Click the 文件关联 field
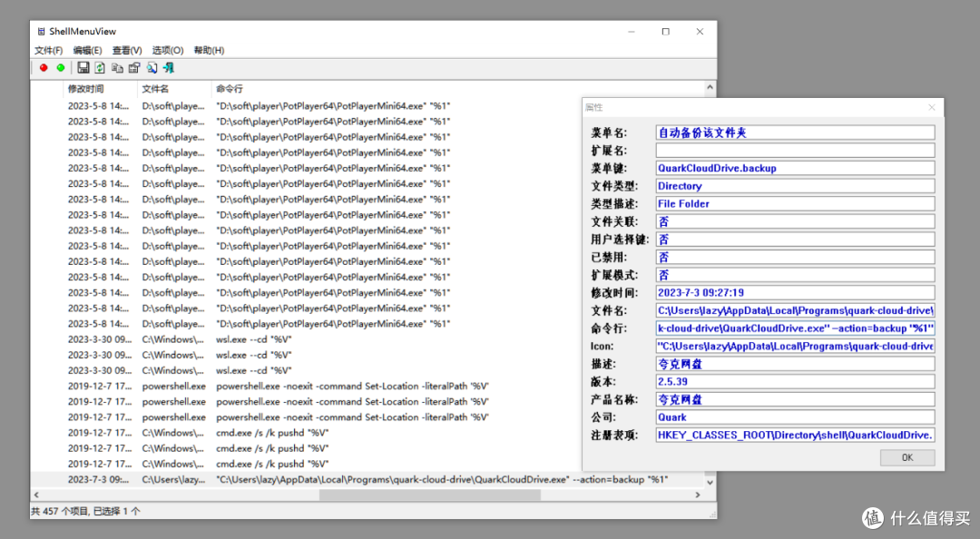The height and width of the screenshot is (539, 980). point(795,221)
